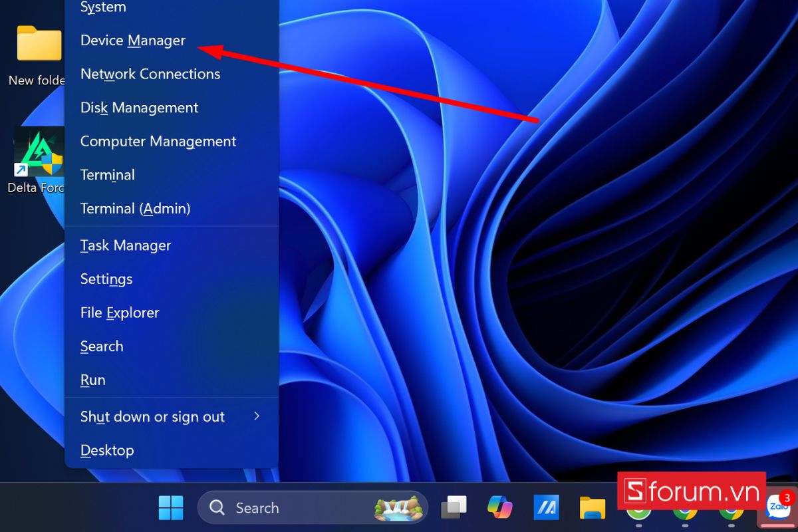Viewport: 798px width, 532px height.
Task: Open the blue MA app on the taskbar
Action: click(x=546, y=508)
